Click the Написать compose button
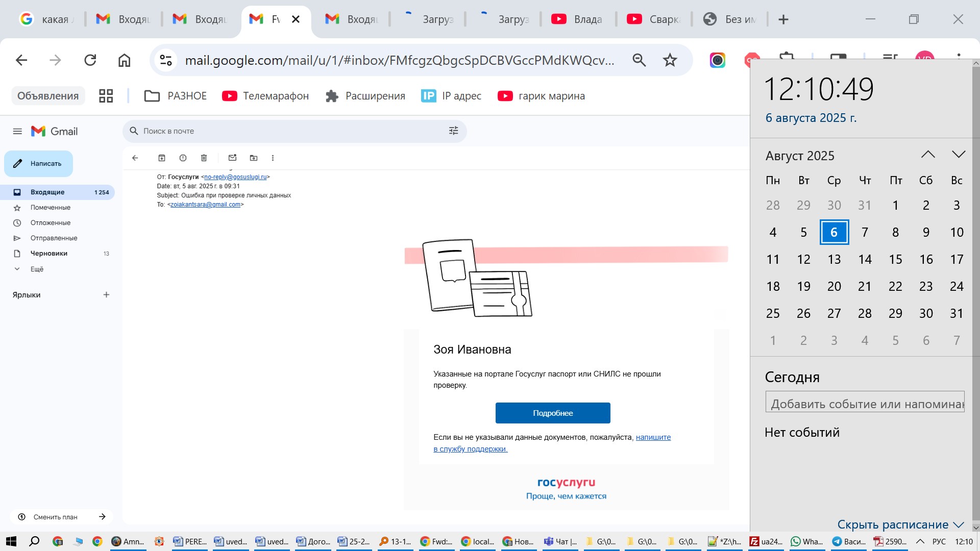 (x=39, y=164)
